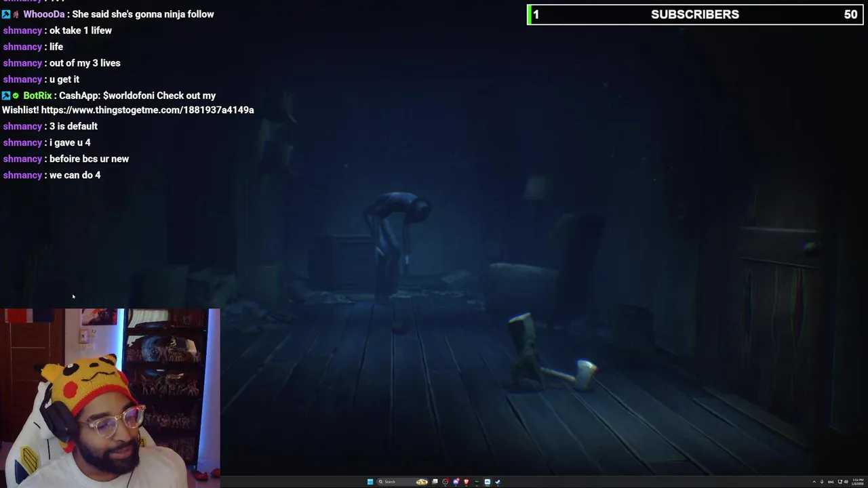Open the clock and date display

tap(858, 482)
